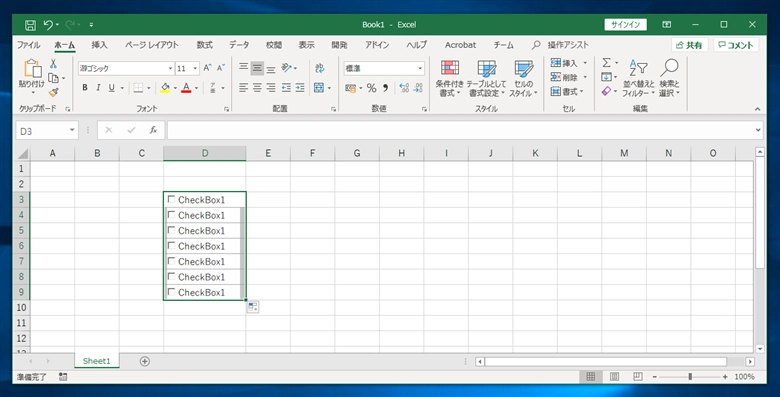780x397 pixels.
Task: Open the ファイル tab
Action: (29, 45)
